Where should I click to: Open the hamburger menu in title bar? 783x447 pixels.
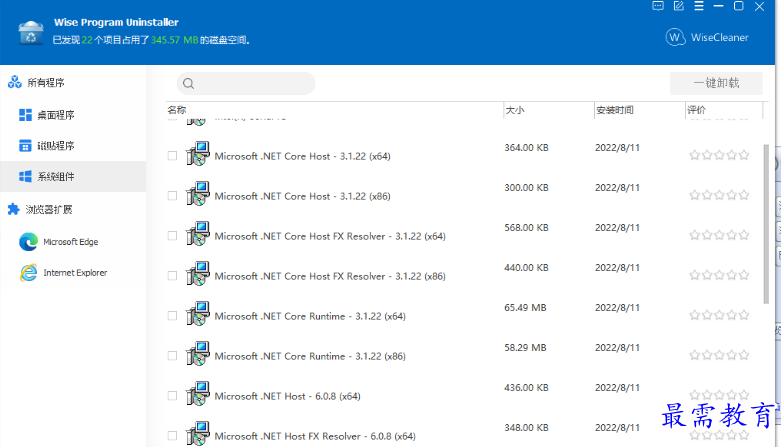pos(699,6)
